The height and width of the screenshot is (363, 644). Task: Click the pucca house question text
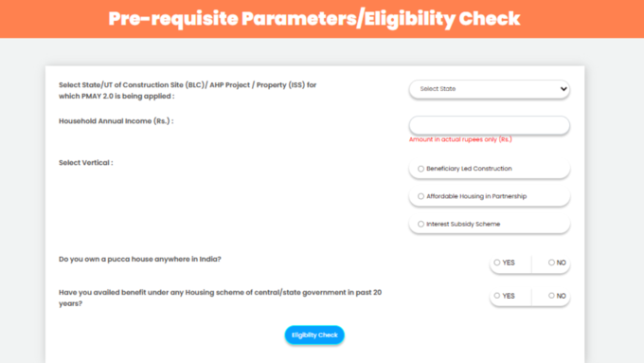140,260
